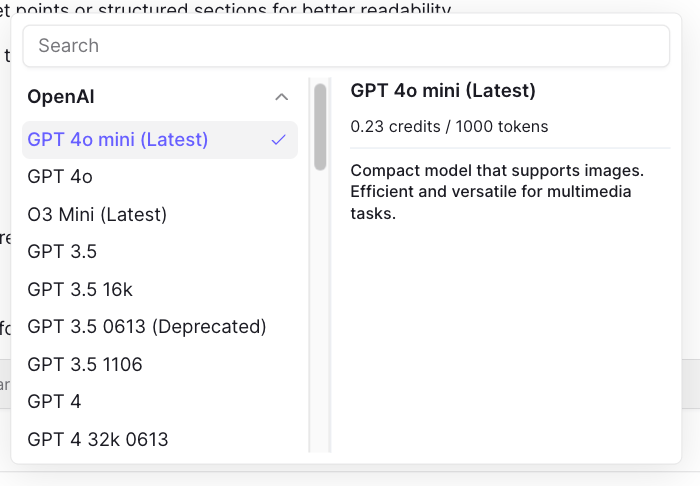Click empty area of the details panel

(x=509, y=339)
